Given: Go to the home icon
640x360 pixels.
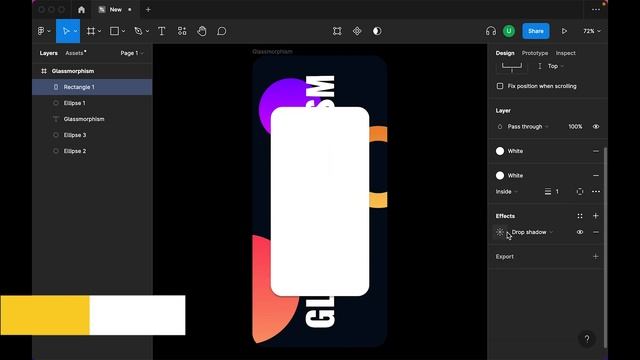Looking at the screenshot, I should click(x=82, y=9).
